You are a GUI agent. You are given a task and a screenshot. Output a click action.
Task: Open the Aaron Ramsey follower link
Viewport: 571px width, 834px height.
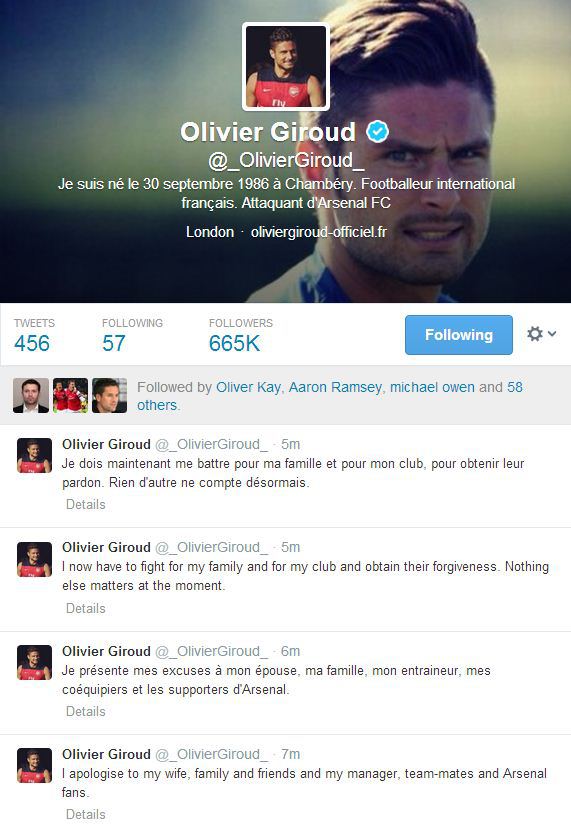[335, 387]
